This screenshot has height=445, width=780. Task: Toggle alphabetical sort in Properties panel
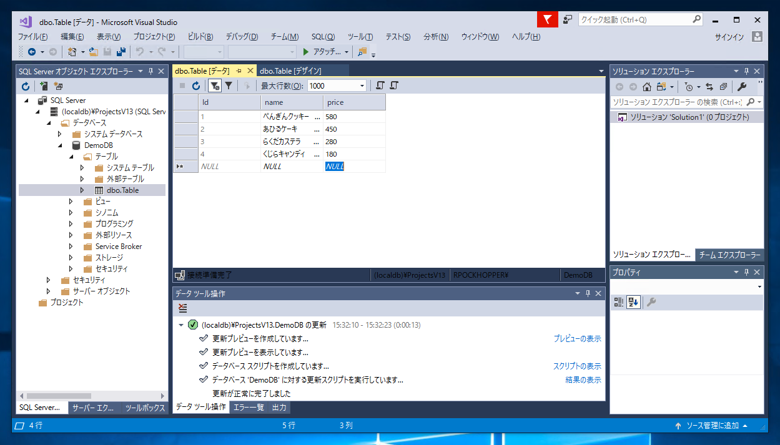click(x=633, y=302)
